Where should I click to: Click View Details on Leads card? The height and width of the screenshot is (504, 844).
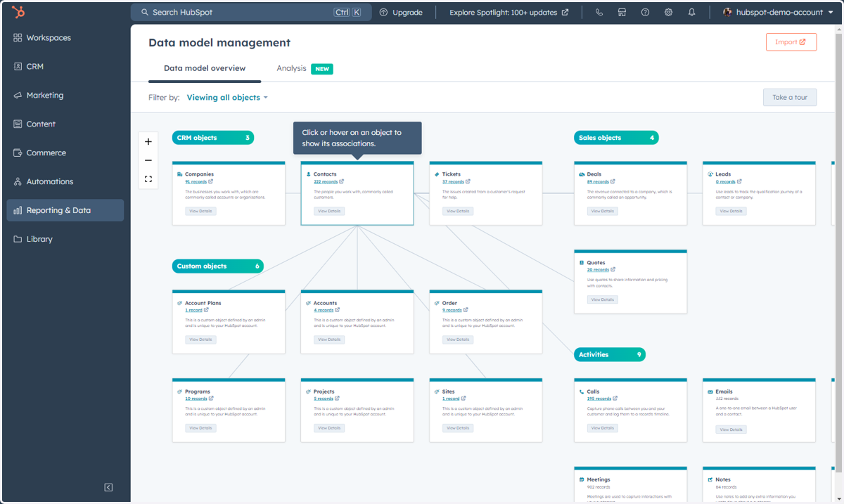pyautogui.click(x=731, y=211)
